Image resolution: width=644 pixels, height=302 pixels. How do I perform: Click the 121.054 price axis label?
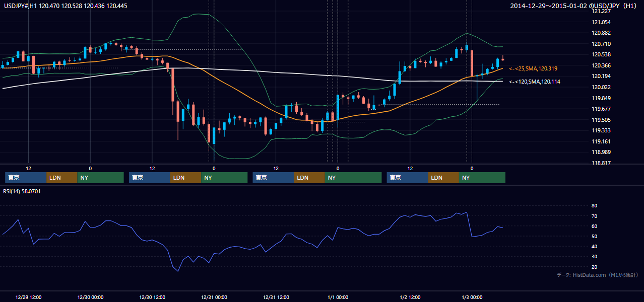[x=601, y=22]
